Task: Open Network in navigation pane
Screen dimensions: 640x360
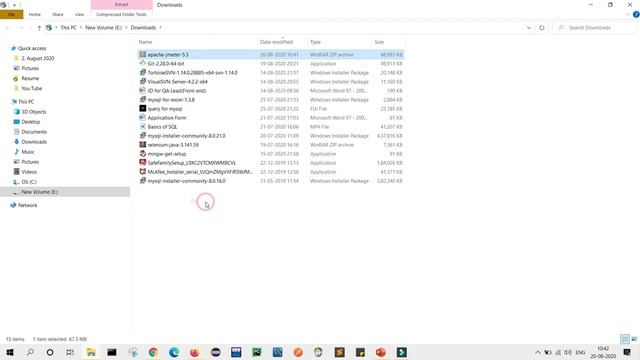Action: pyautogui.click(x=27, y=205)
